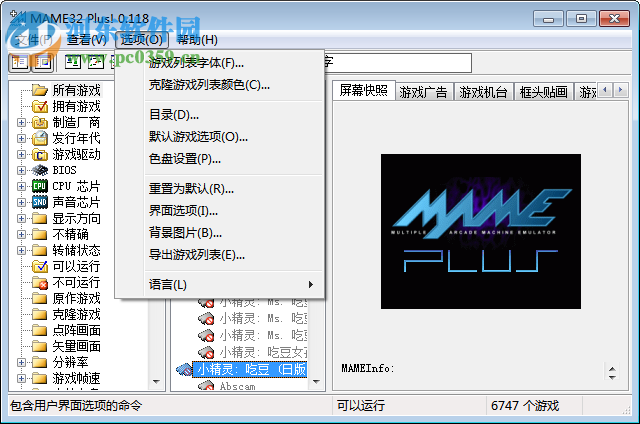The image size is (640, 424).
Task: Toggle the folder list toolbar button
Action: click(19, 62)
